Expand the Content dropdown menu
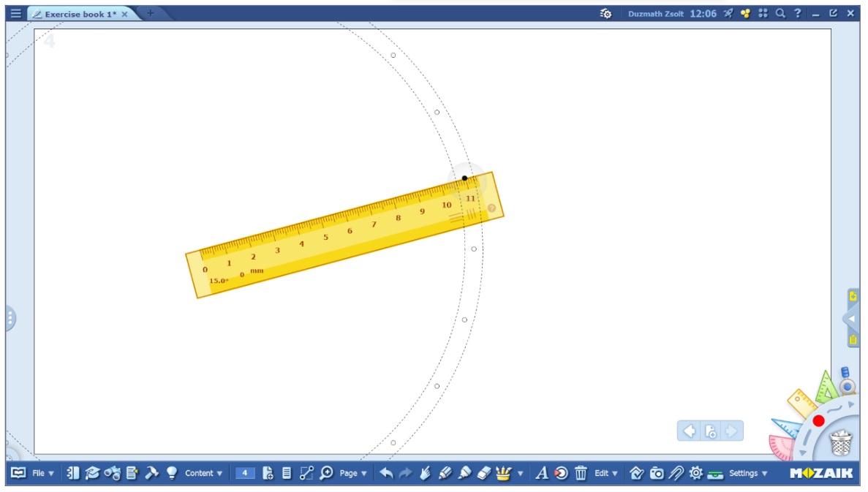 (203, 473)
